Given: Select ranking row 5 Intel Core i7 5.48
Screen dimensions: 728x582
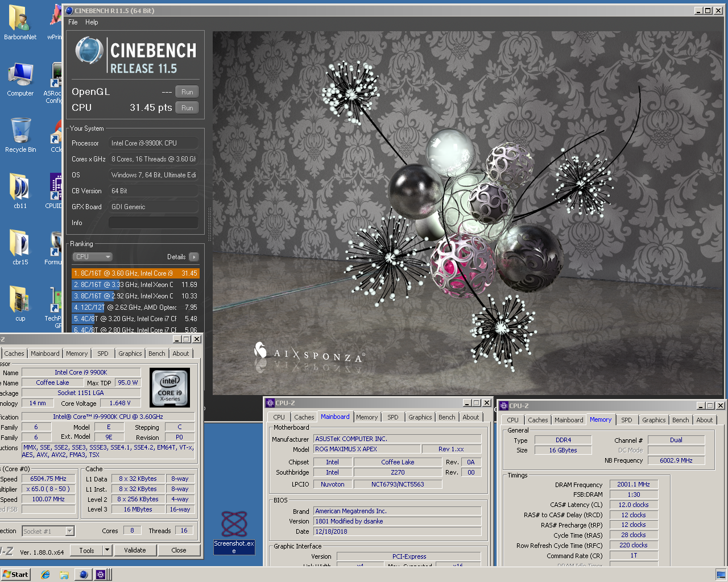Looking at the screenshot, I should coord(135,319).
